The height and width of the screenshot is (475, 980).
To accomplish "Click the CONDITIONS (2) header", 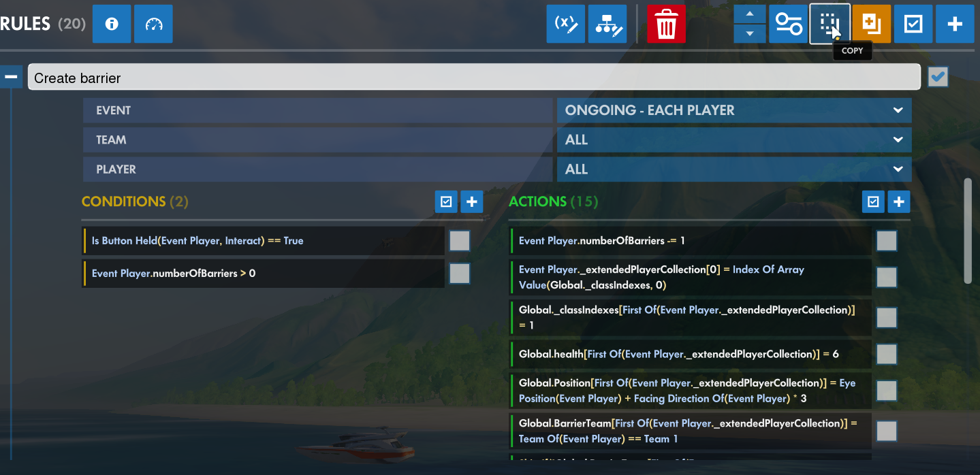I will tap(135, 201).
